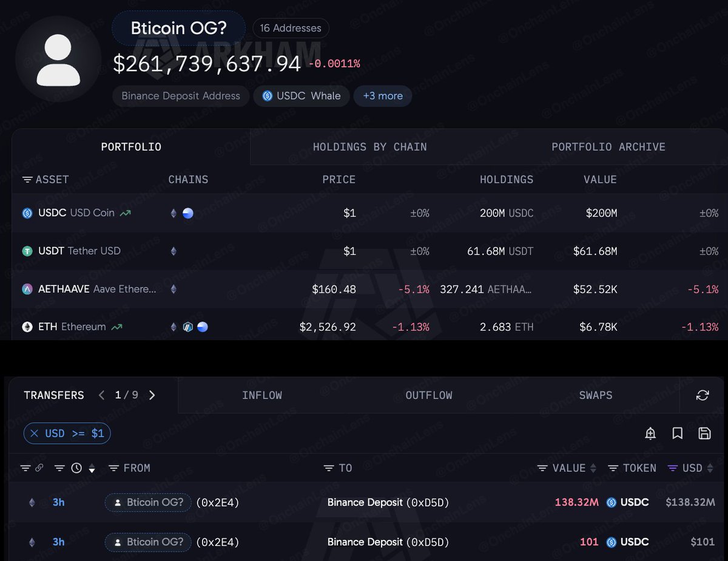Switch to the PORTFOLIO tab
Viewport: 728px width, 561px height.
(131, 147)
